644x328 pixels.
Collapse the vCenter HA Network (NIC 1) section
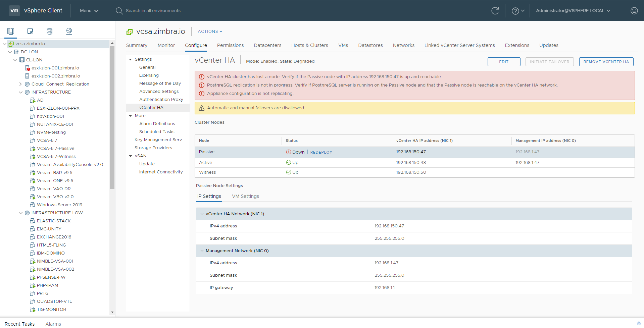coord(202,214)
